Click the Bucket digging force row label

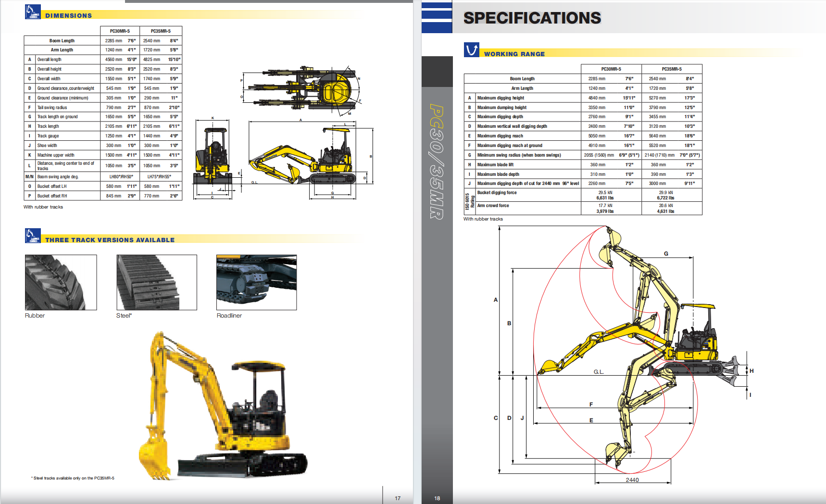pyautogui.click(x=497, y=193)
